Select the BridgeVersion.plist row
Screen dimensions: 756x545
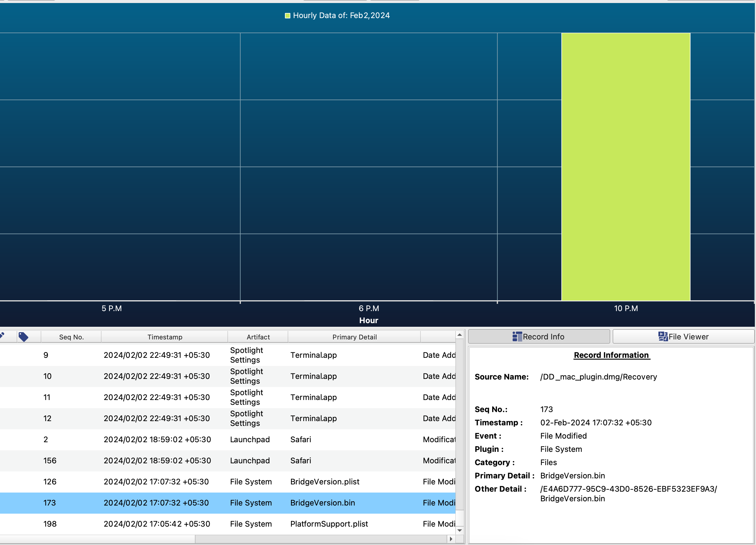tap(228, 482)
